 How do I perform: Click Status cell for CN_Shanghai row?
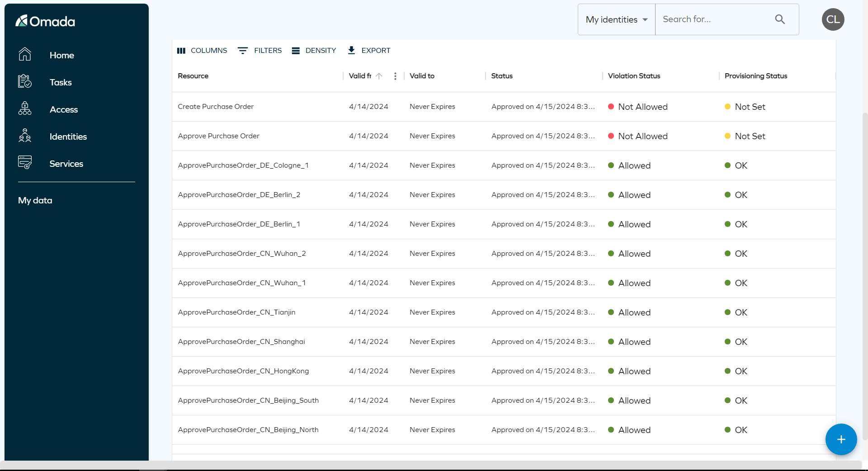click(543, 342)
